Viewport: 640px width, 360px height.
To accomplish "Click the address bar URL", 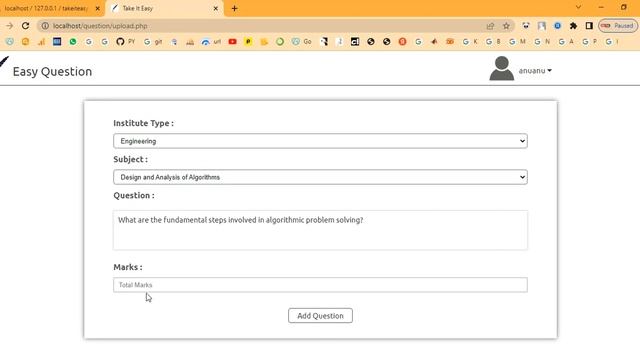I will point(100,26).
